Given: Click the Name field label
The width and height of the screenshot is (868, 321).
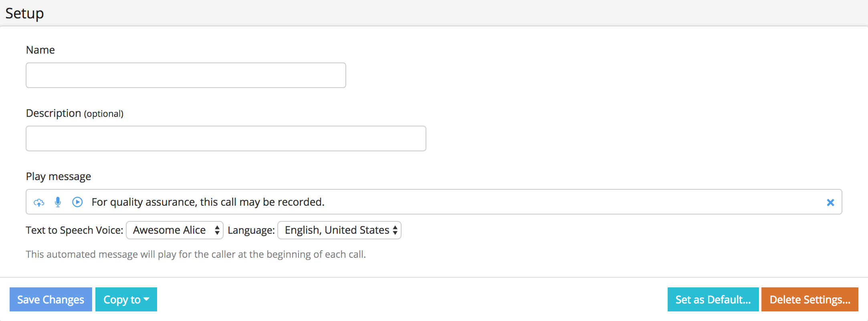Looking at the screenshot, I should pyautogui.click(x=40, y=50).
